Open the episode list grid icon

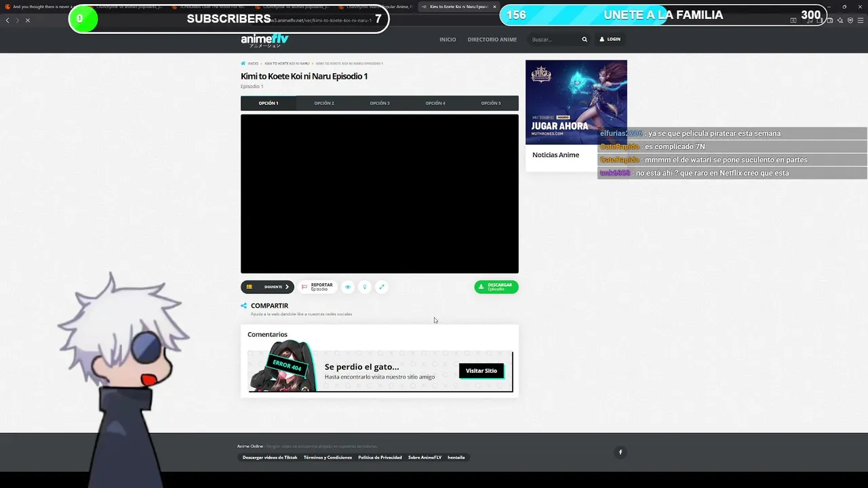click(x=250, y=287)
